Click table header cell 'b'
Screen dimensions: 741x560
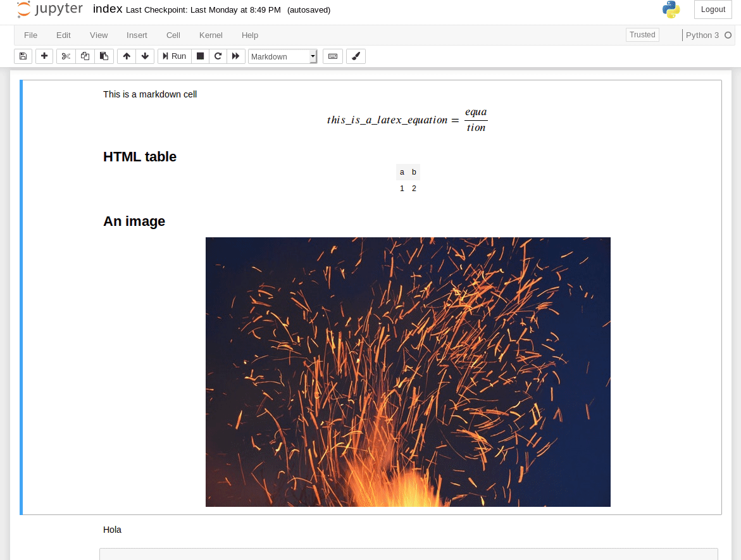[x=414, y=172]
